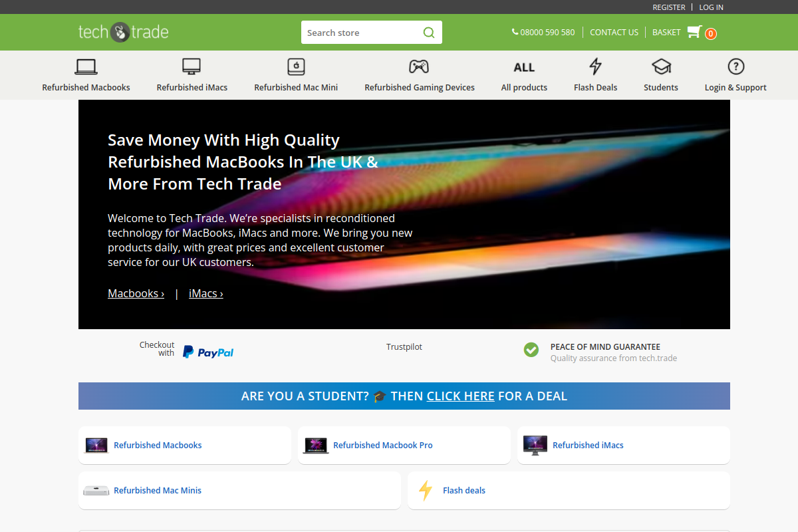Click the BASKET link text
Image resolution: width=798 pixels, height=532 pixels.
click(666, 32)
